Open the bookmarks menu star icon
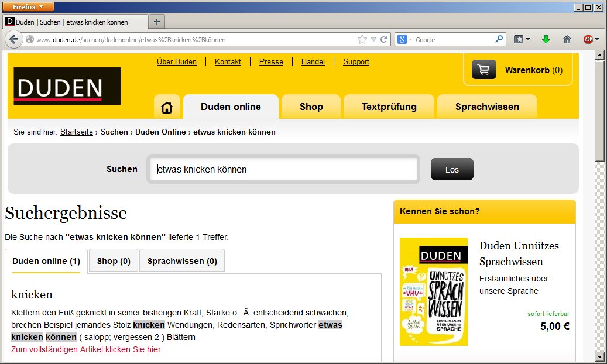Image resolution: width=607 pixels, height=364 pixels. [x=519, y=39]
